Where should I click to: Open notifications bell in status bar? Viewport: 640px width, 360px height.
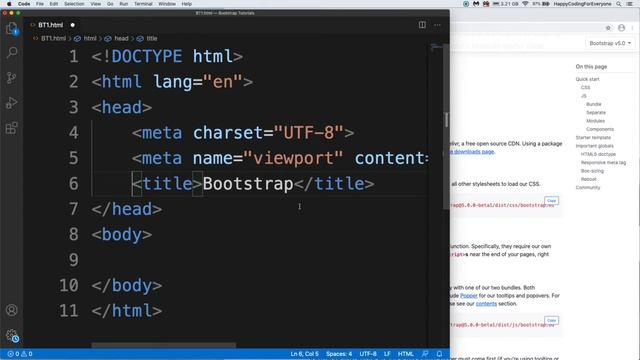tap(439, 354)
